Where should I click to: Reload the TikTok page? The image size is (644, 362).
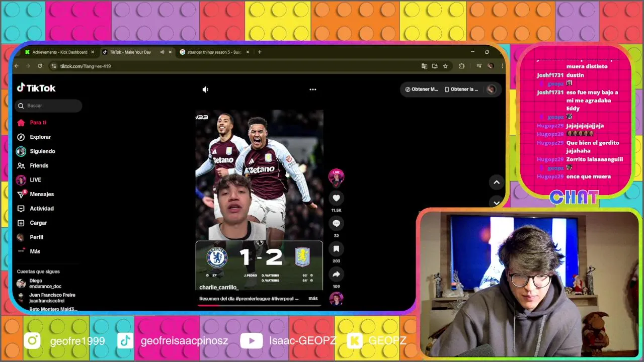pos(40,66)
